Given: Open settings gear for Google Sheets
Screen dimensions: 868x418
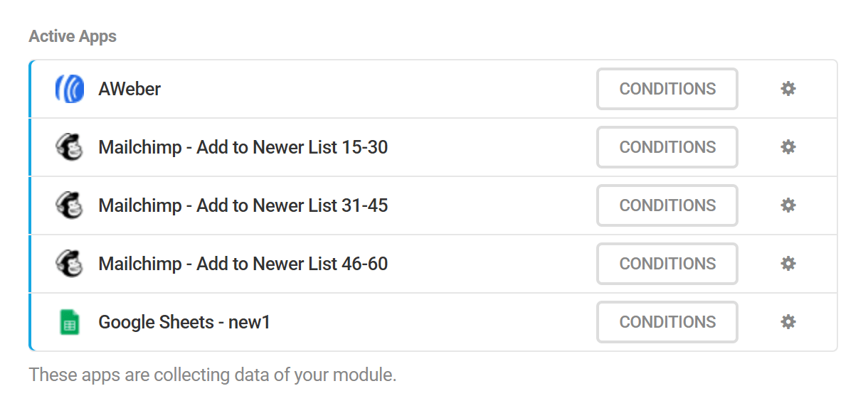Looking at the screenshot, I should click(x=788, y=321).
